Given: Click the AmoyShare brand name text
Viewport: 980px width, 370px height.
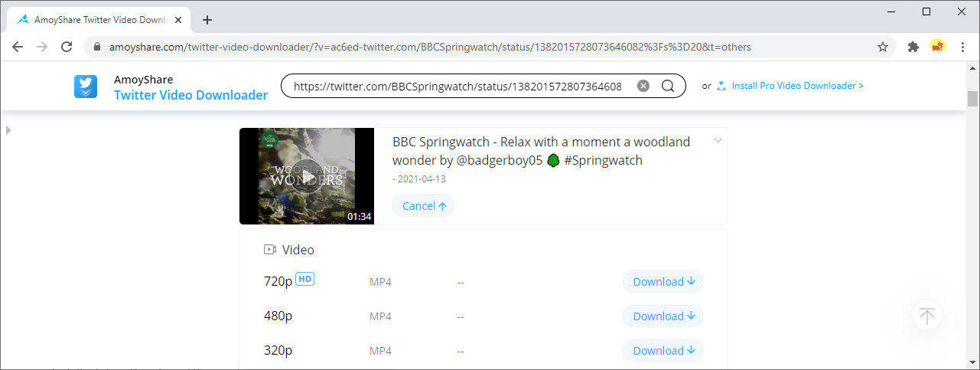Looking at the screenshot, I should point(143,80).
